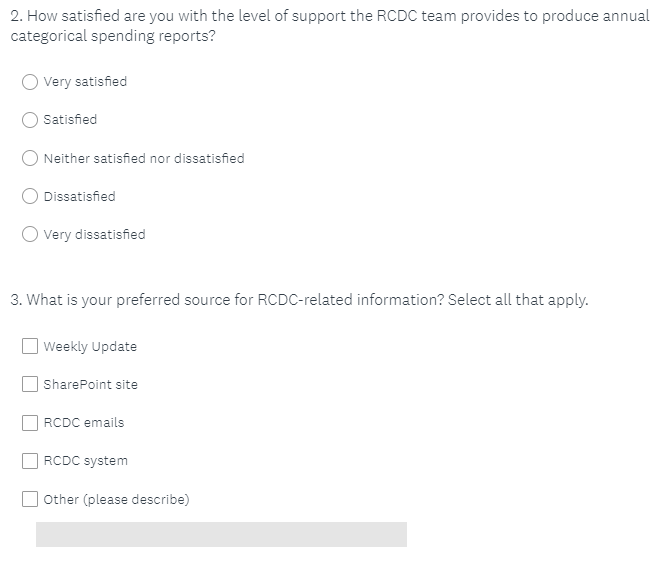The width and height of the screenshot is (671, 575).
Task: Choose the 'Satisfied' radio option circle
Action: pyautogui.click(x=31, y=120)
